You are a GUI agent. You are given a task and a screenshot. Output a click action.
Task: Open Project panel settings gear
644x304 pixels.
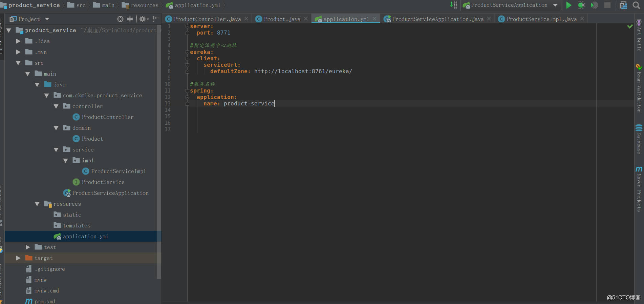(x=144, y=19)
